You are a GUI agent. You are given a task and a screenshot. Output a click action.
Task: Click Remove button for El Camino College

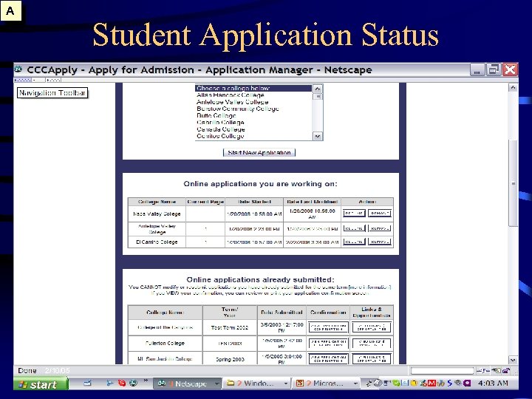(x=380, y=242)
